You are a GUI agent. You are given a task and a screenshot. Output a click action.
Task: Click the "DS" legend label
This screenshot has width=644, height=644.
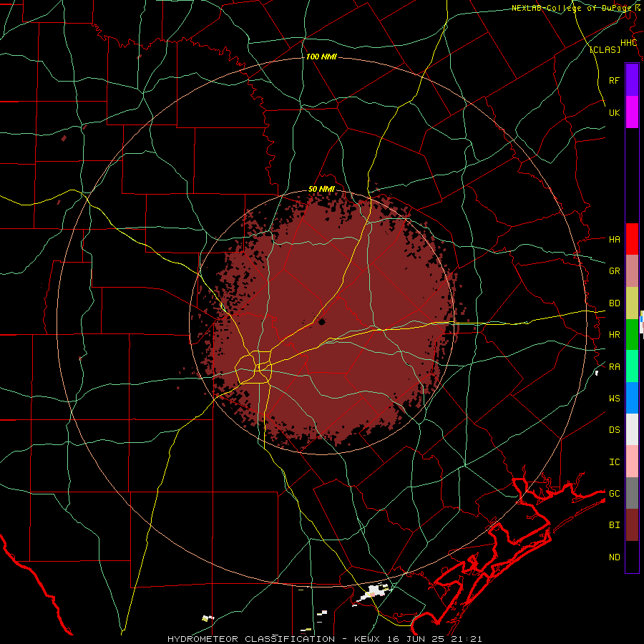[x=614, y=430]
